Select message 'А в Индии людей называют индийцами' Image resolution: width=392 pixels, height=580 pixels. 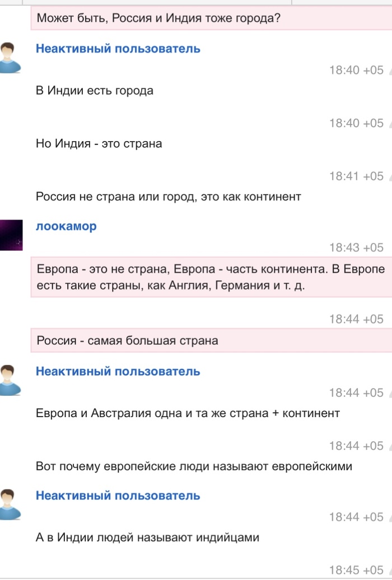click(x=148, y=537)
